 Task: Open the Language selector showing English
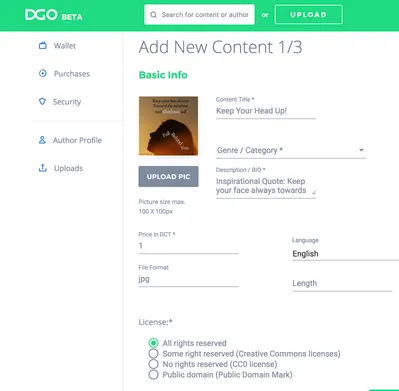[345, 254]
